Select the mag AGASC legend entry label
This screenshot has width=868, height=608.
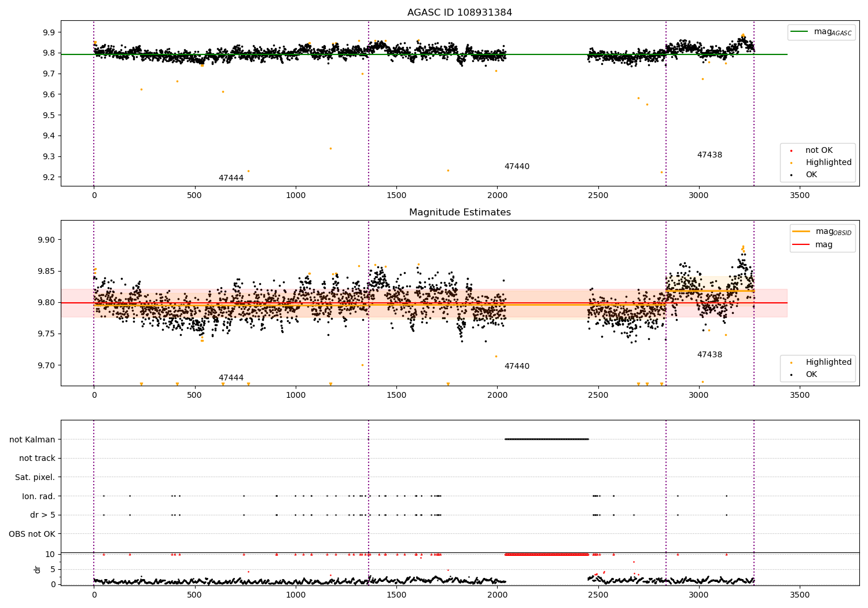(x=833, y=32)
